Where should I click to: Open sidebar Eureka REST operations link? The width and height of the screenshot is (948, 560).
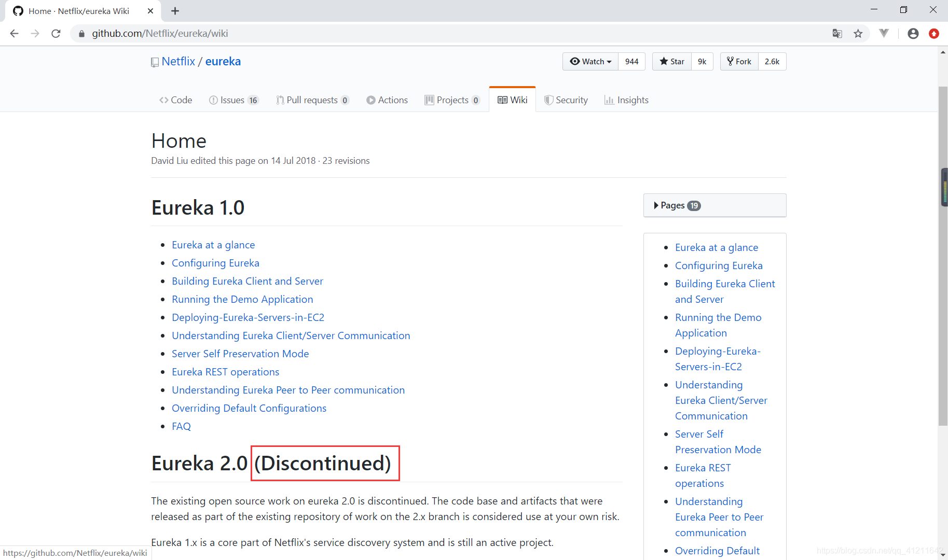tap(703, 475)
